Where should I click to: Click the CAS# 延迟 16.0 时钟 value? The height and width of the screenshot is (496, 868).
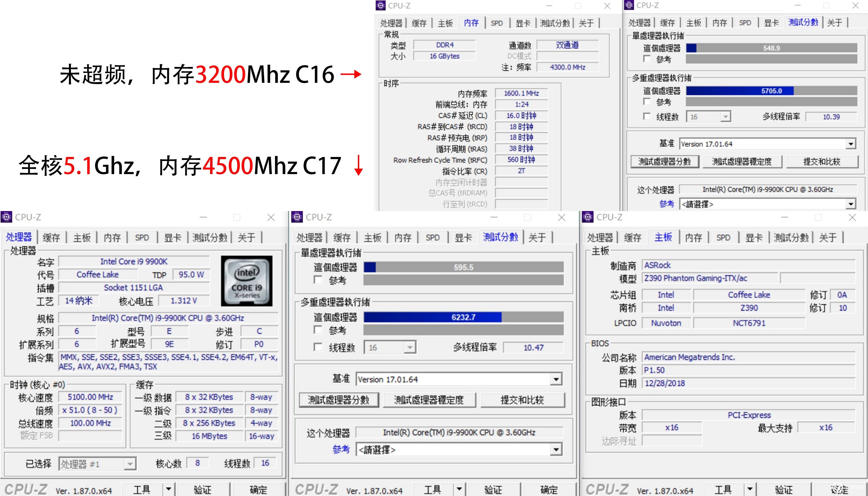pos(521,116)
